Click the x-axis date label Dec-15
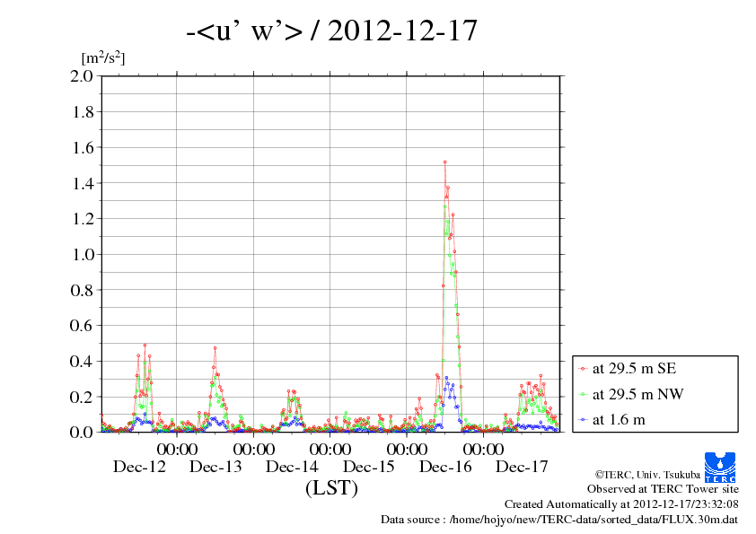The width and height of the screenshot is (756, 534). (x=369, y=467)
